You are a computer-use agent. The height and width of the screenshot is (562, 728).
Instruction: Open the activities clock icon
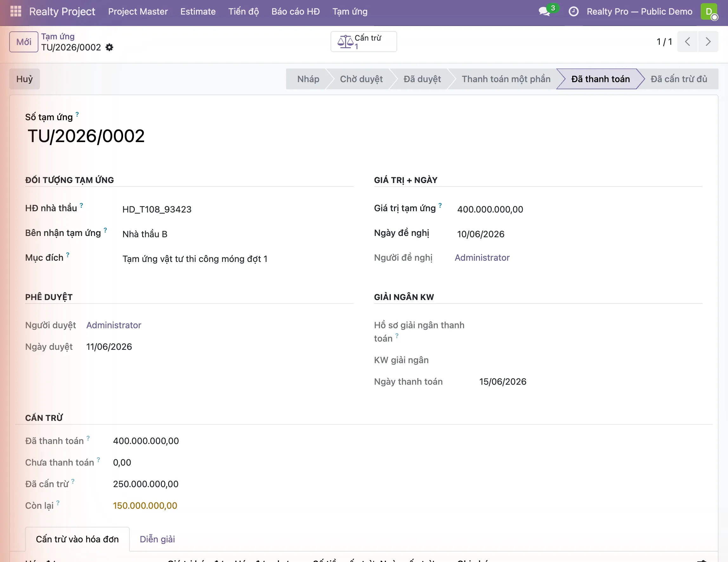pos(573,11)
